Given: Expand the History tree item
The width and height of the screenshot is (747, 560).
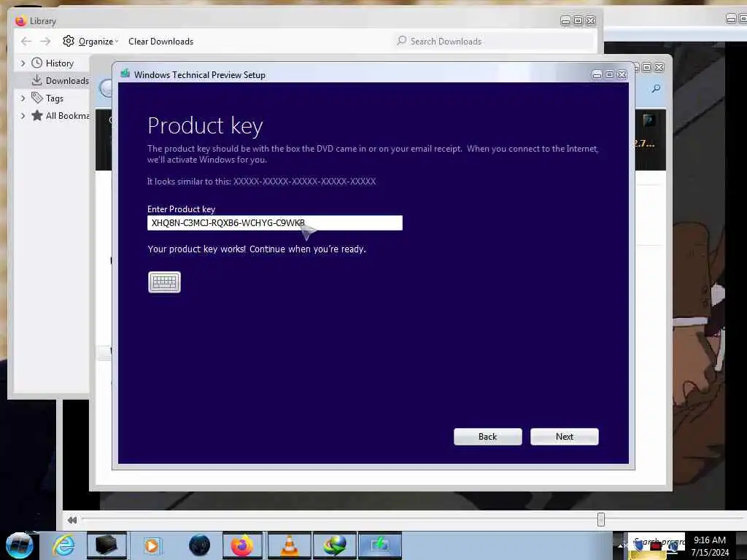Looking at the screenshot, I should [x=23, y=63].
